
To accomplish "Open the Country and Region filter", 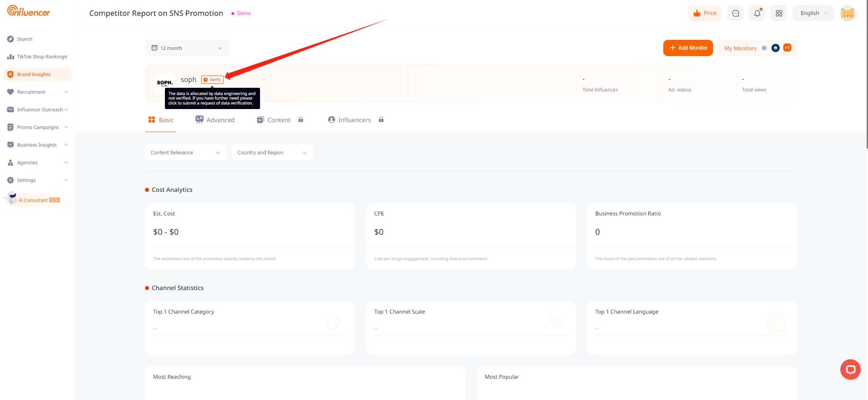I will 272,152.
